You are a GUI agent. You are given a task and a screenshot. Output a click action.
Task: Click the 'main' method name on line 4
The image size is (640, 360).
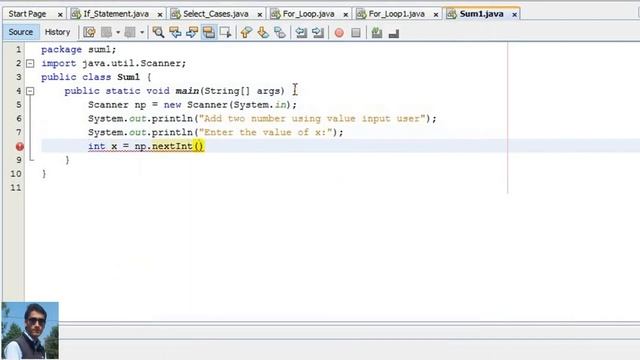pyautogui.click(x=187, y=91)
